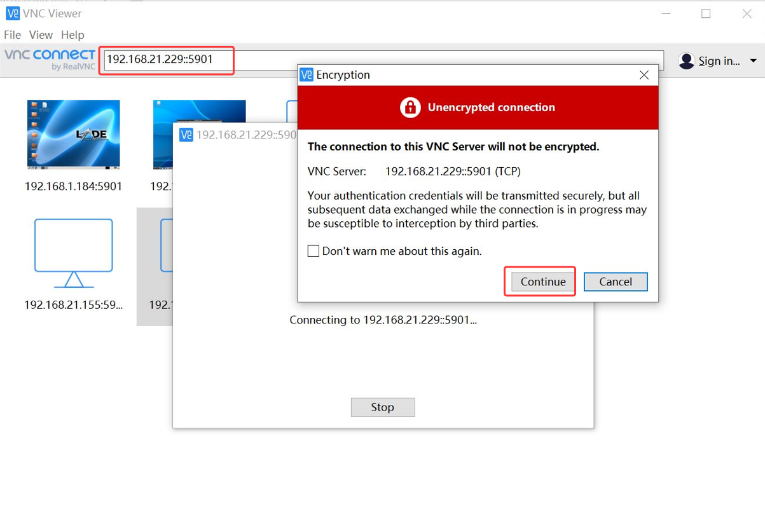This screenshot has height=532, width=765.
Task: Open the Help menu
Action: click(x=72, y=35)
